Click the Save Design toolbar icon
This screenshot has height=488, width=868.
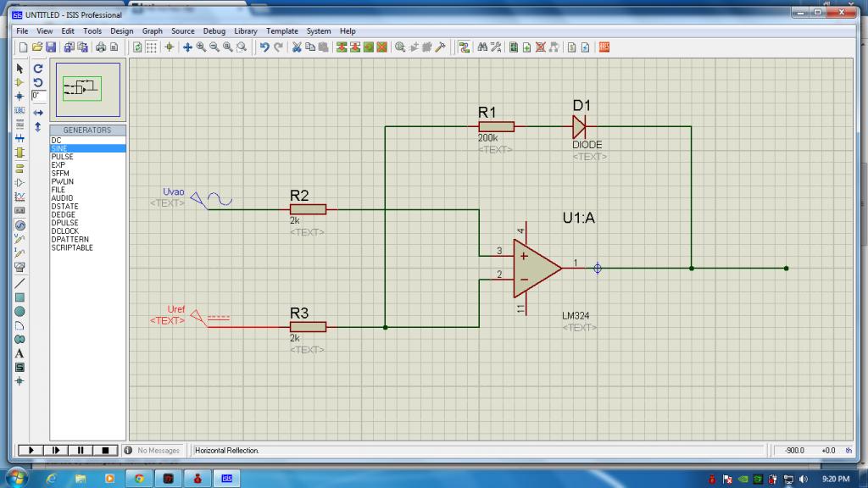[x=51, y=47]
